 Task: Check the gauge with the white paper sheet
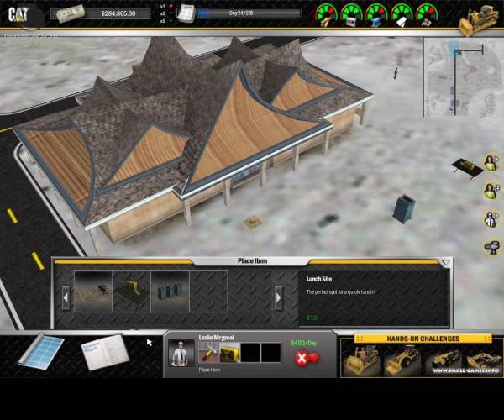coord(402,15)
